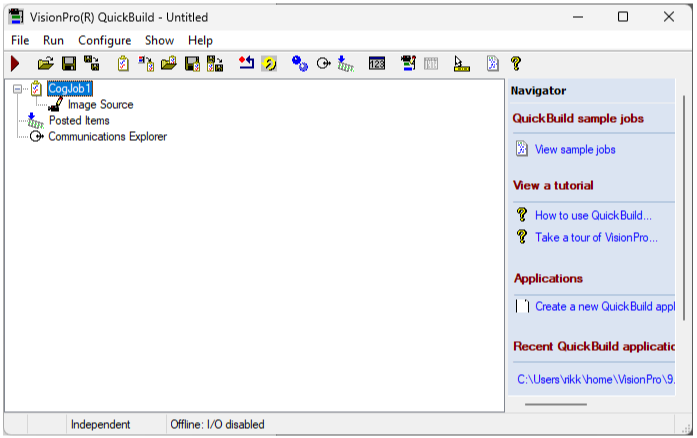Click the yellow circular arrow toolbar icon
The height and width of the screenshot is (438, 697).
coord(269,63)
